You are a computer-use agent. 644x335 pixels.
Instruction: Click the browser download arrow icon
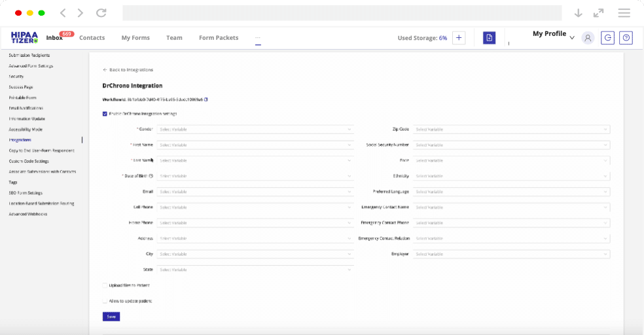coord(579,12)
